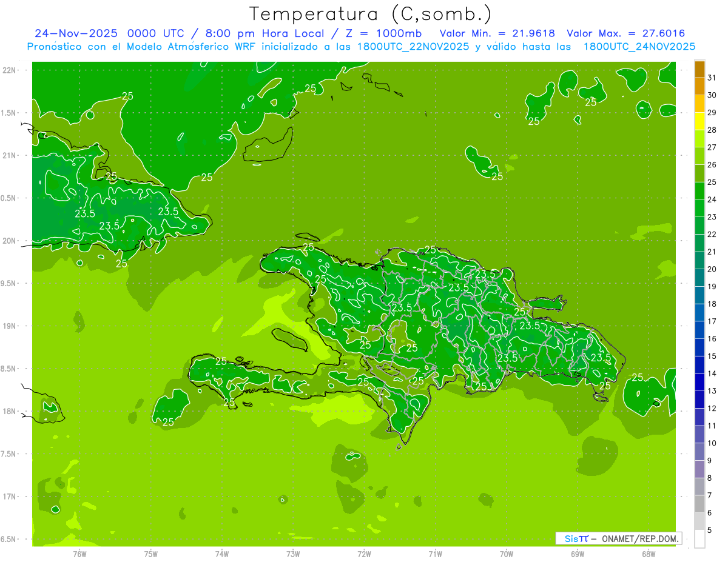The width and height of the screenshot is (728, 562).
Task: Click the '72W' longitude label
Action: 364,554
